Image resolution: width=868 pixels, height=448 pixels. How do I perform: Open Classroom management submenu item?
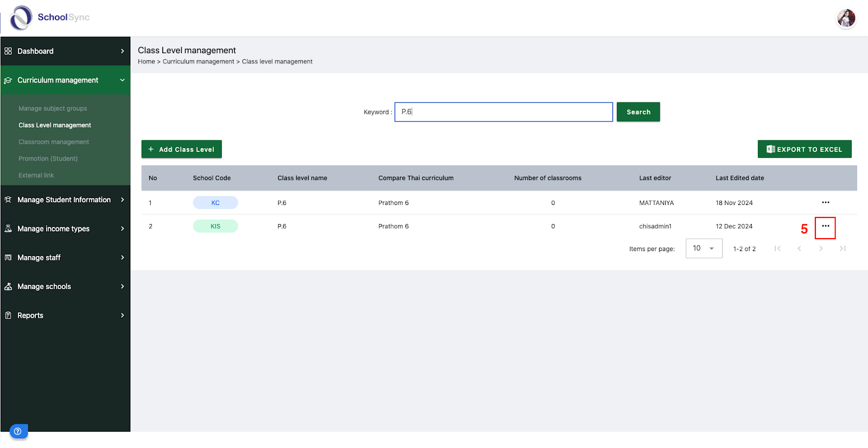54,142
